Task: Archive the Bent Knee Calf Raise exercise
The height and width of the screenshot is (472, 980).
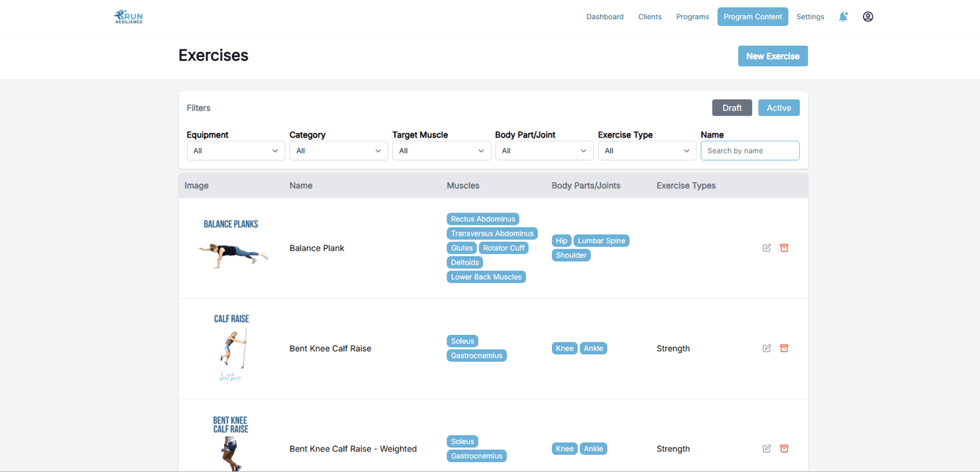Action: pyautogui.click(x=784, y=348)
